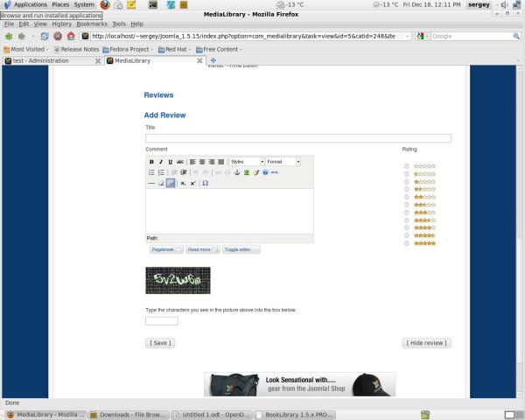Image resolution: width=525 pixels, height=420 pixels.
Task: Apply bold formatting in the comment editor
Action: 151,162
